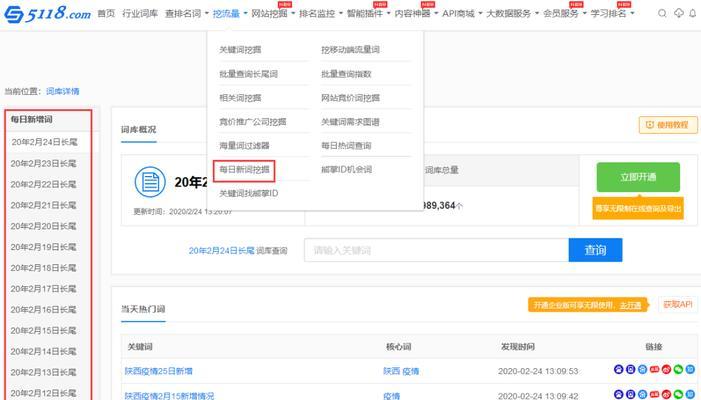This screenshot has height=400, width=701.
Task: Open WeChat icon for 陕西疫情2月15新增情况 row
Action: [x=678, y=394]
